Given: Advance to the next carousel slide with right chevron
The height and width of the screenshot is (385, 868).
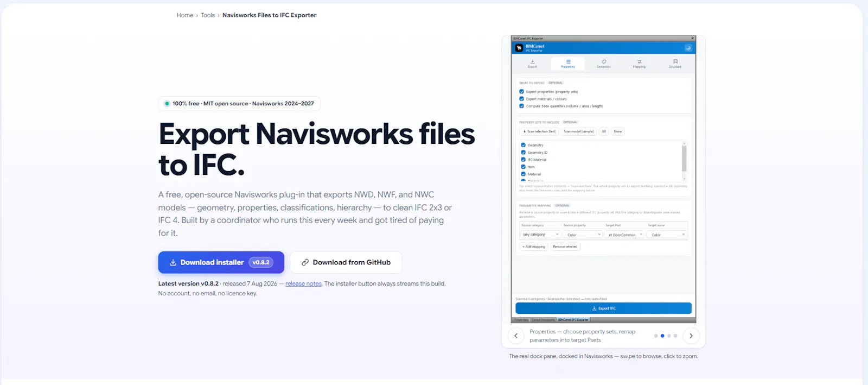Looking at the screenshot, I should (691, 336).
